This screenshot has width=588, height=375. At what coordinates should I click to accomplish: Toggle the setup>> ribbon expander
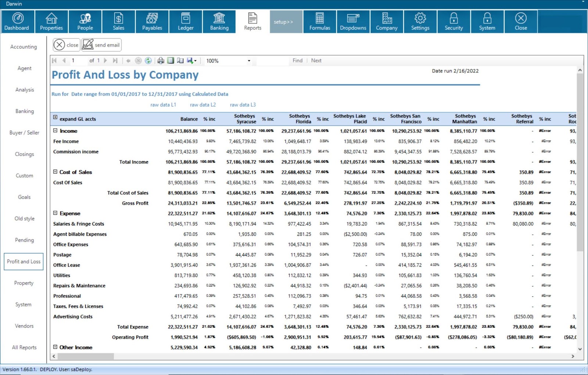click(286, 22)
